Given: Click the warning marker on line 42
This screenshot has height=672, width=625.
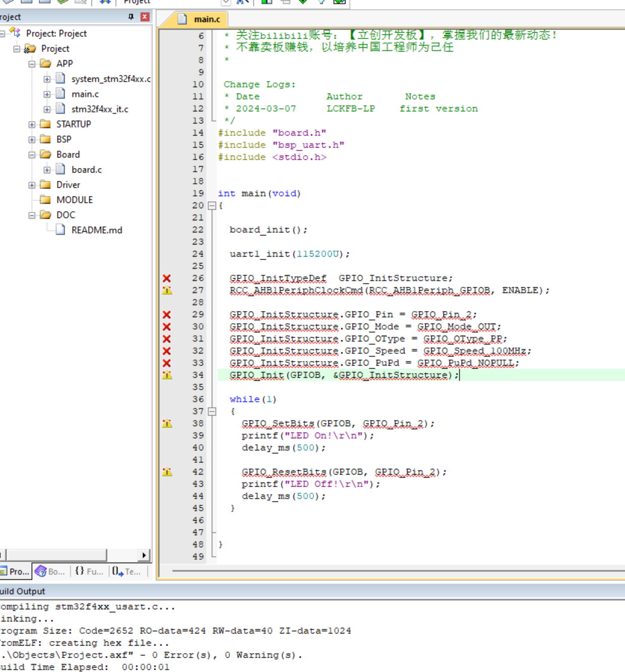Looking at the screenshot, I should (166, 472).
